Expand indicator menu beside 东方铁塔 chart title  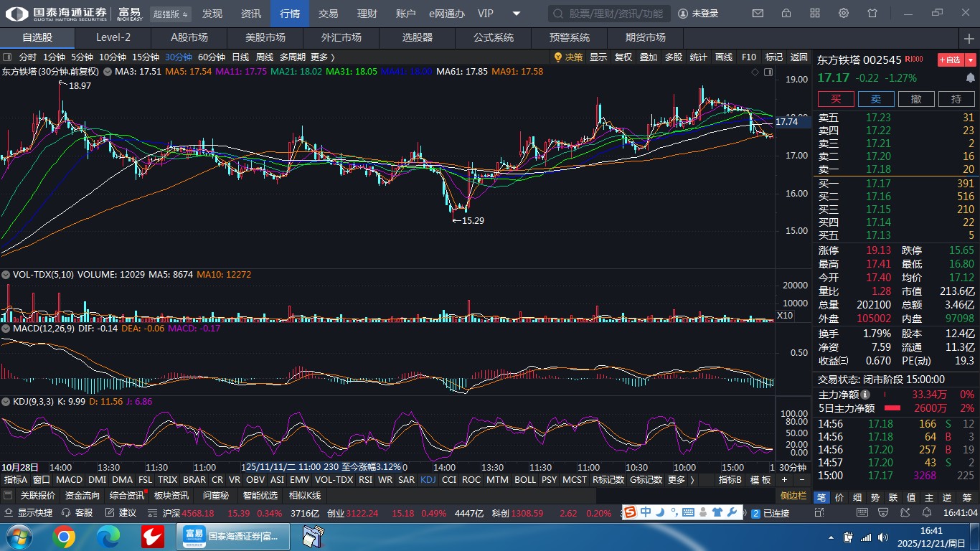pyautogui.click(x=108, y=72)
